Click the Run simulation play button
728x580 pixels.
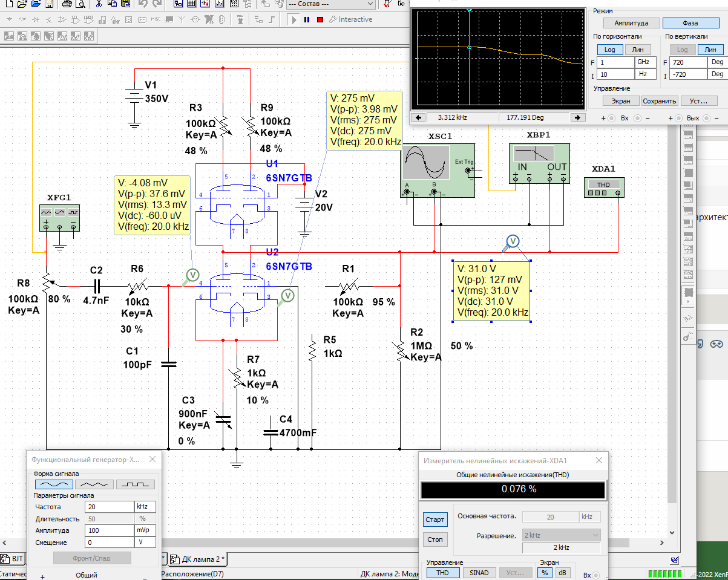(294, 19)
